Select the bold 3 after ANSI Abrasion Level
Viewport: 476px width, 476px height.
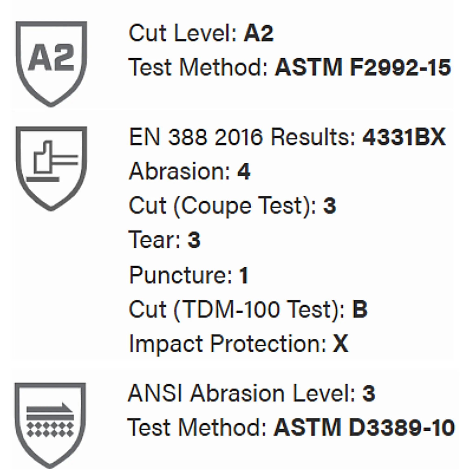[x=369, y=393]
